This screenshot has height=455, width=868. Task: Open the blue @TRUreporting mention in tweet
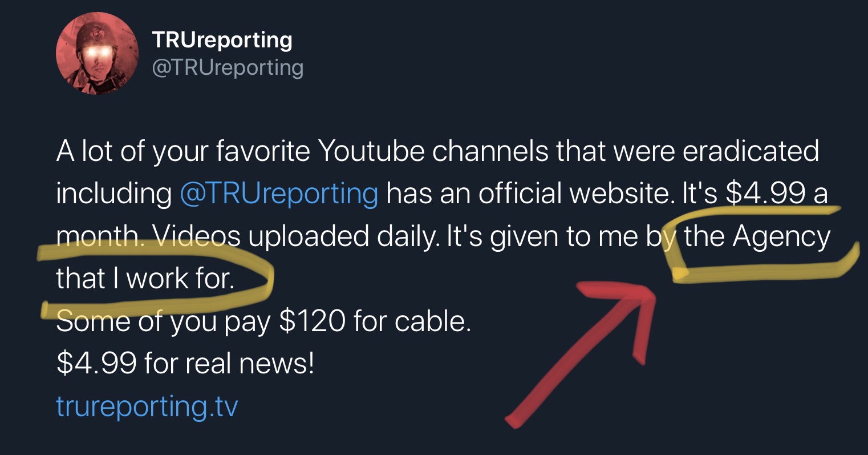click(279, 194)
